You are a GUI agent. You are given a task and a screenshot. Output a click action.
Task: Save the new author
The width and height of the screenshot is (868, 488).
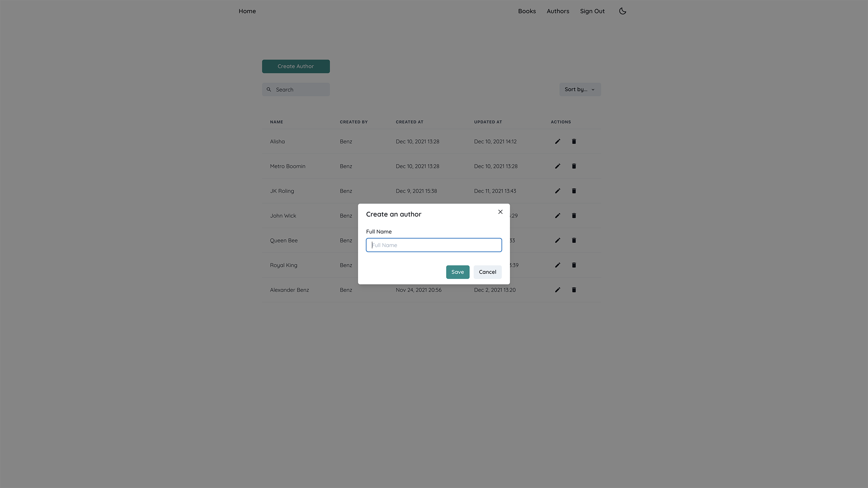[457, 272]
